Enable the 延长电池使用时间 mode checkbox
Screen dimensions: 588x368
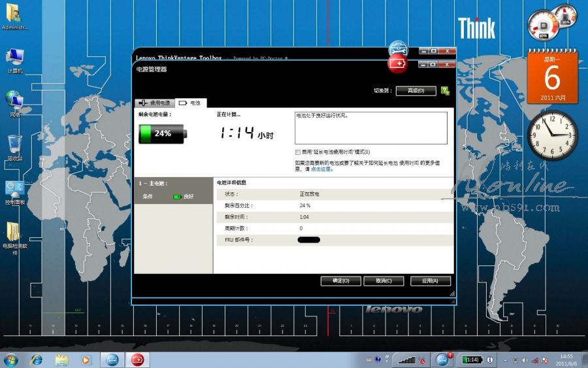tap(298, 152)
